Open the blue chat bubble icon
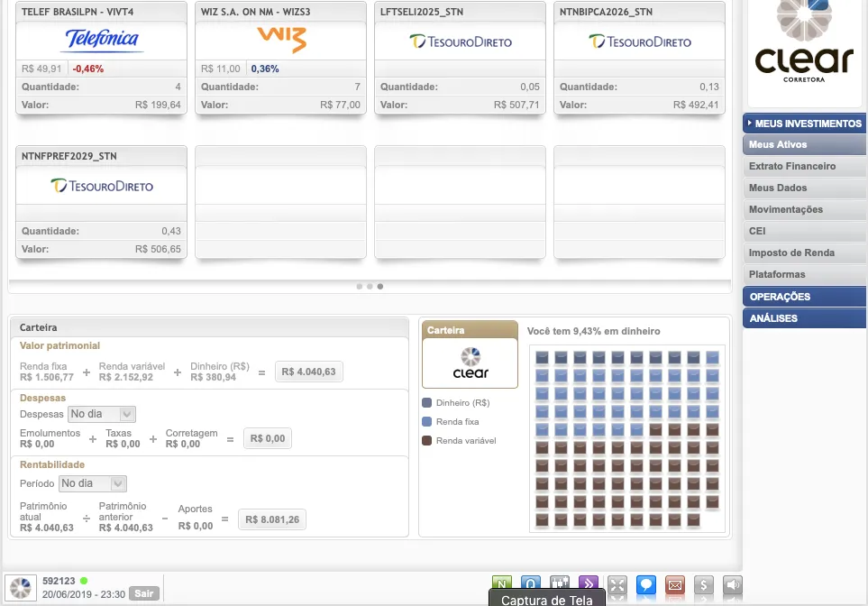The height and width of the screenshot is (606, 868). [x=645, y=585]
